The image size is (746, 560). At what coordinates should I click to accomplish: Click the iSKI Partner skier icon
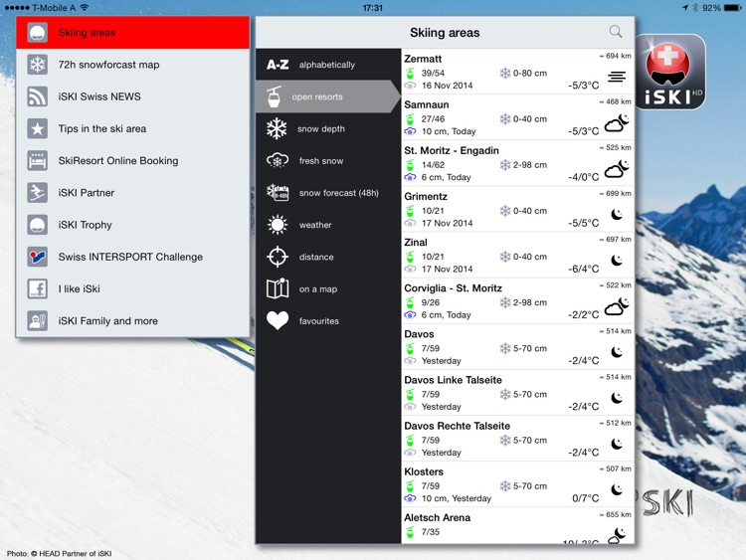37,193
